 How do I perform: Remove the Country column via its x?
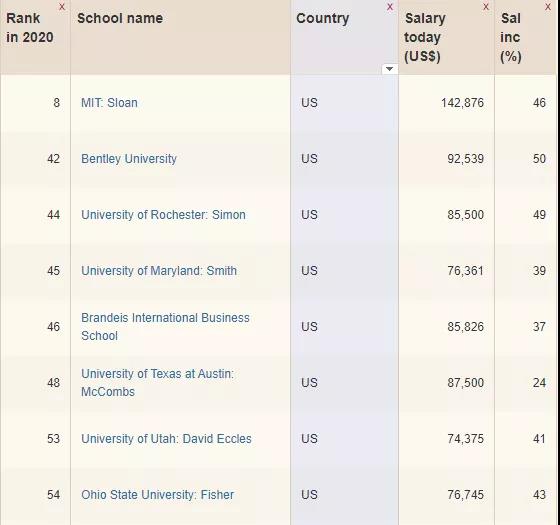pyautogui.click(x=390, y=7)
